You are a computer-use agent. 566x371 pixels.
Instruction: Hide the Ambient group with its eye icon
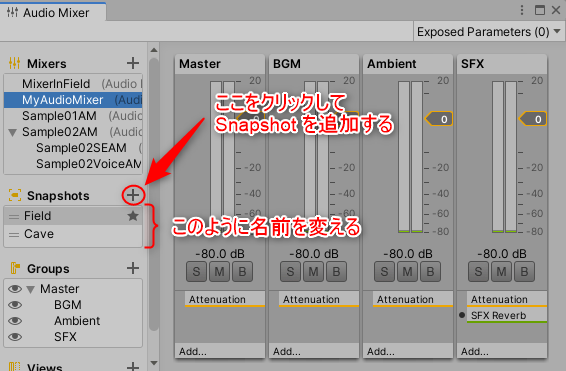[x=15, y=321]
